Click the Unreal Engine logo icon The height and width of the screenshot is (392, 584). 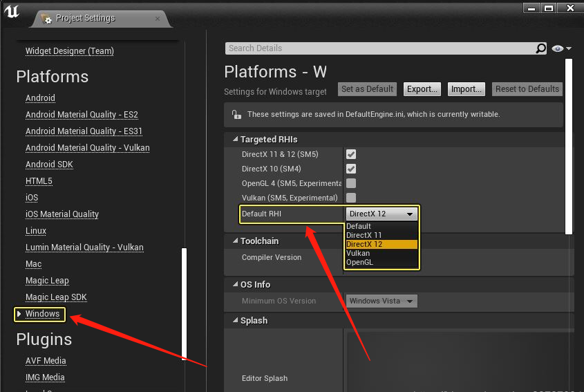[12, 11]
